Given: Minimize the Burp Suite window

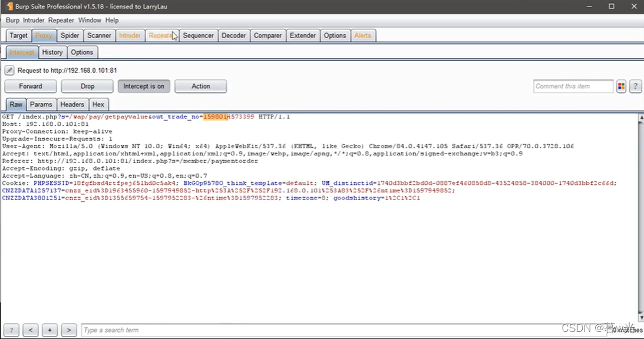Looking at the screenshot, I should click(x=589, y=6).
